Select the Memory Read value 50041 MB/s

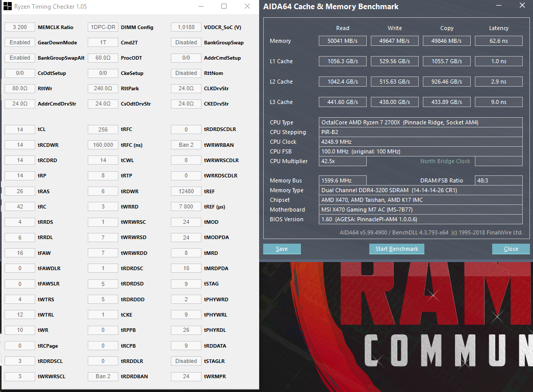tap(343, 41)
